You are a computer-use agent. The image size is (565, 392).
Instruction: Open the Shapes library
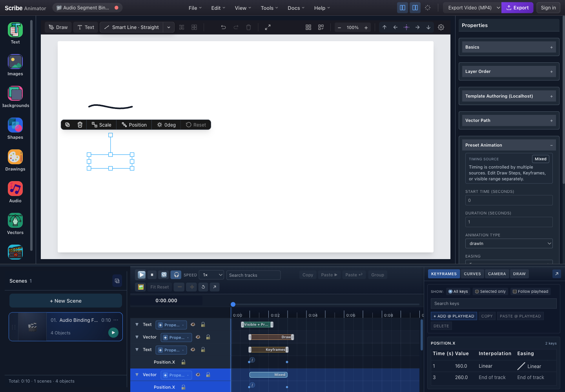point(15,129)
